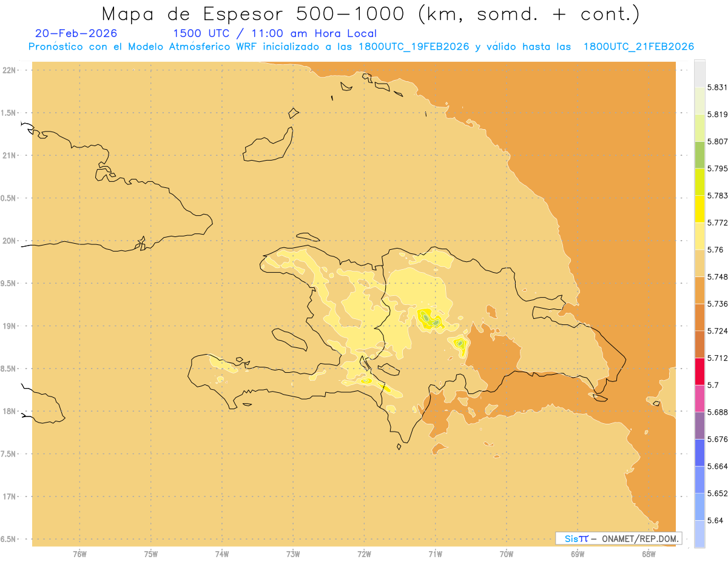Pick the pink segment between 5.688 and 5.7
This screenshot has height=562, width=728.
(699, 398)
